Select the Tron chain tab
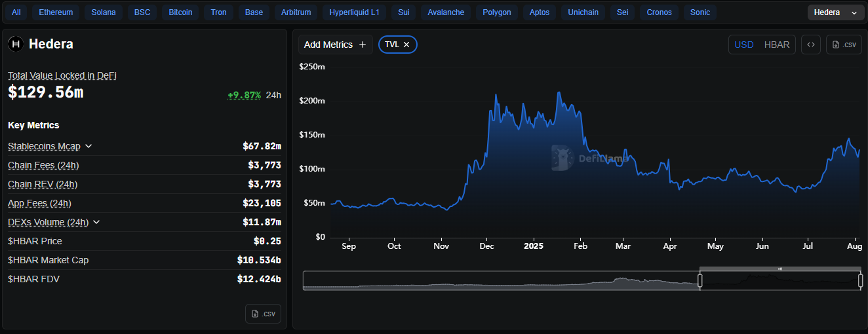Screen dimensions: 868x334 [x=218, y=12]
